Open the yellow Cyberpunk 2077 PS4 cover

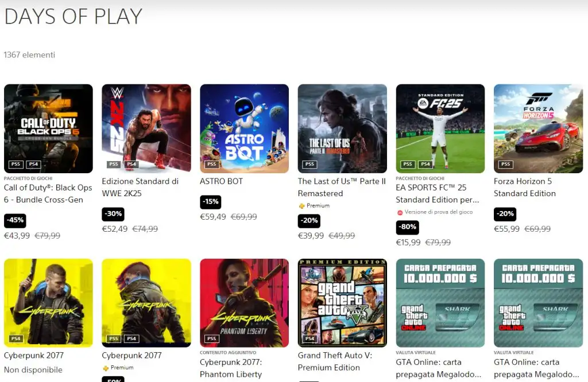pyautogui.click(x=48, y=303)
